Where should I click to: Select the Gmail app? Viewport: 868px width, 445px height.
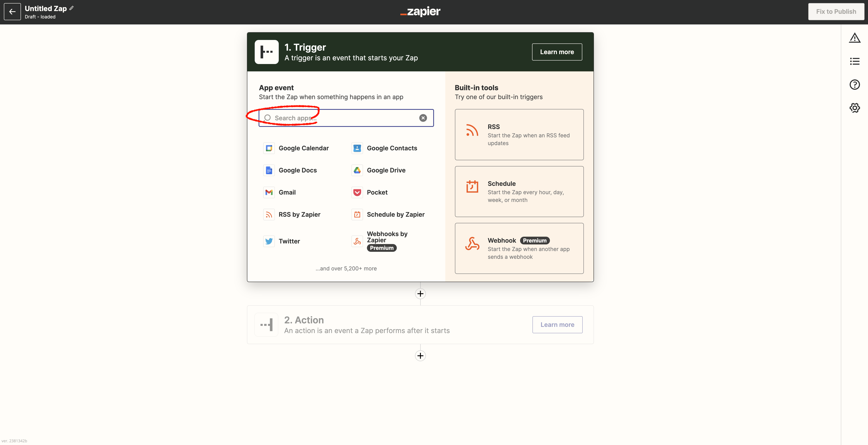280,192
